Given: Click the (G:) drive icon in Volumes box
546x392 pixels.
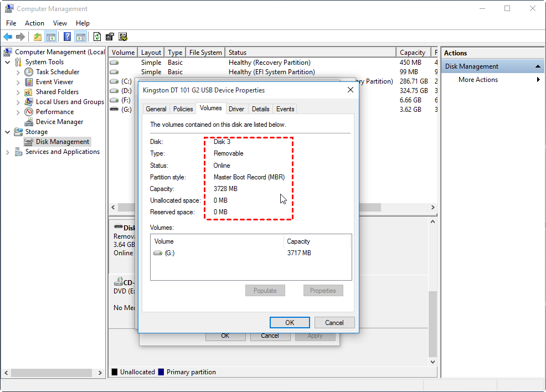Looking at the screenshot, I should [158, 253].
